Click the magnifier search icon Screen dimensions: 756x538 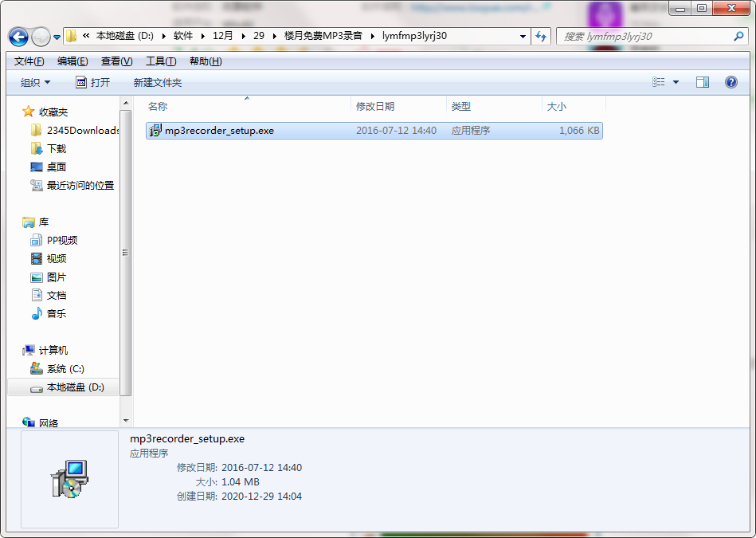click(738, 36)
